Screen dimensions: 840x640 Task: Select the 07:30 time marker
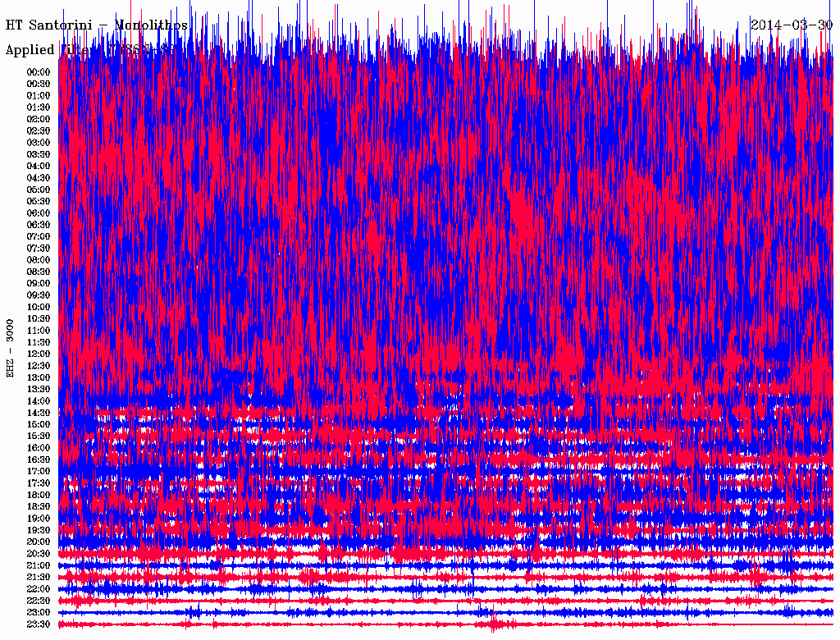pyautogui.click(x=39, y=249)
